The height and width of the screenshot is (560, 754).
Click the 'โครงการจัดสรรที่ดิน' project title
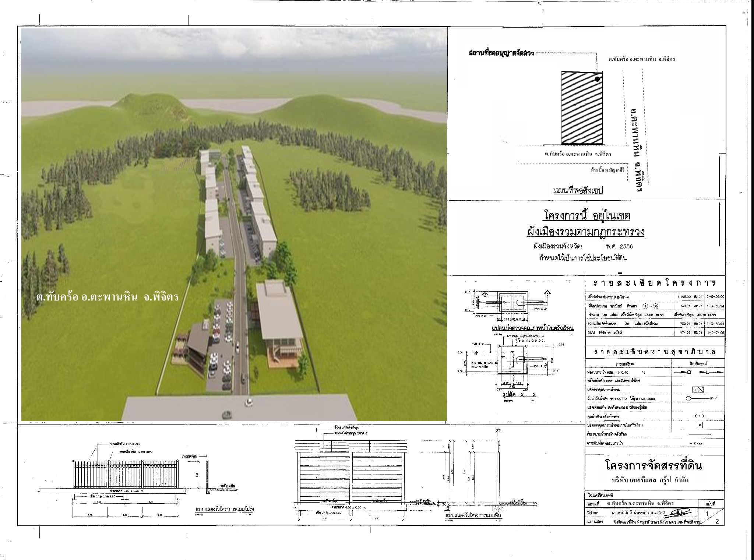(653, 465)
